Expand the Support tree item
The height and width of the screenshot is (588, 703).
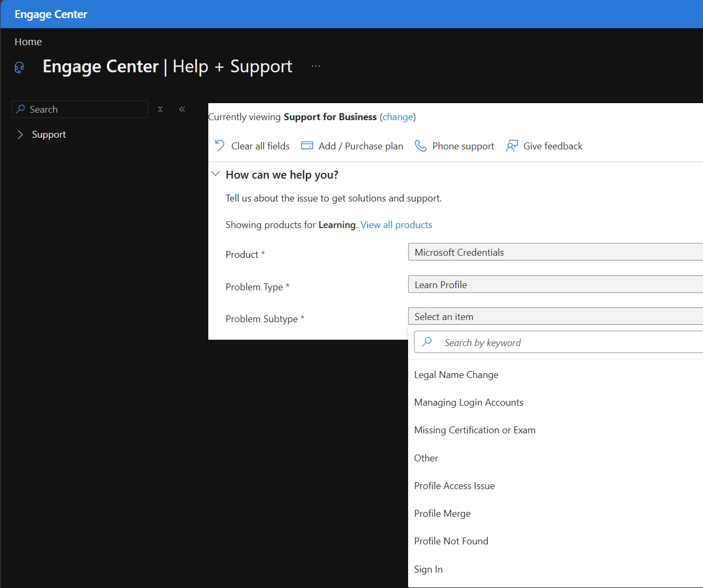tap(20, 135)
